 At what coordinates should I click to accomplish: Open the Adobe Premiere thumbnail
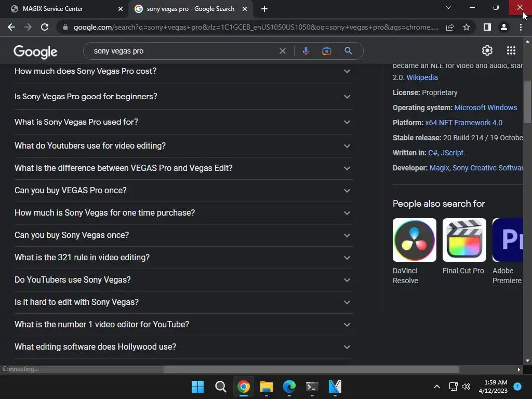(508, 240)
